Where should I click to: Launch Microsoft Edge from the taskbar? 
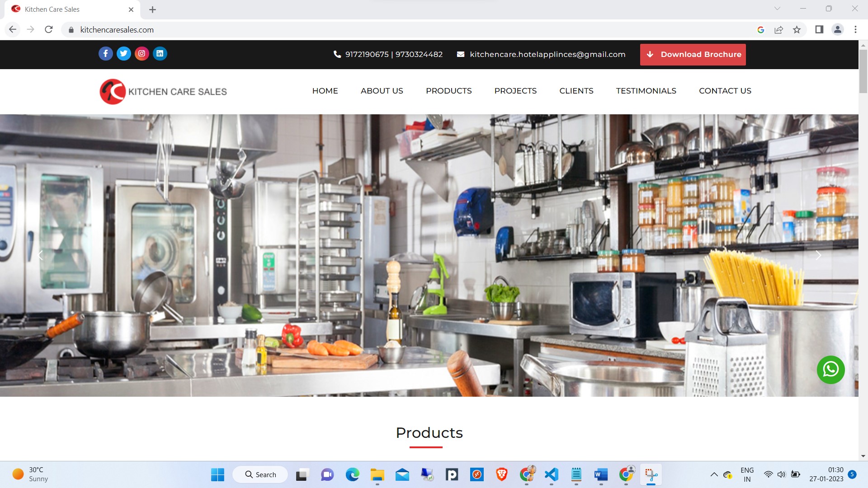coord(352,474)
